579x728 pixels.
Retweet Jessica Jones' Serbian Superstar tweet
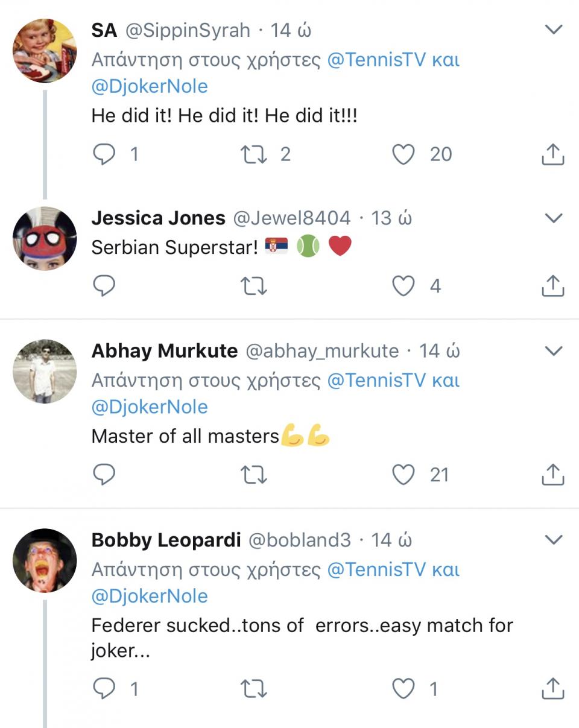tap(253, 286)
